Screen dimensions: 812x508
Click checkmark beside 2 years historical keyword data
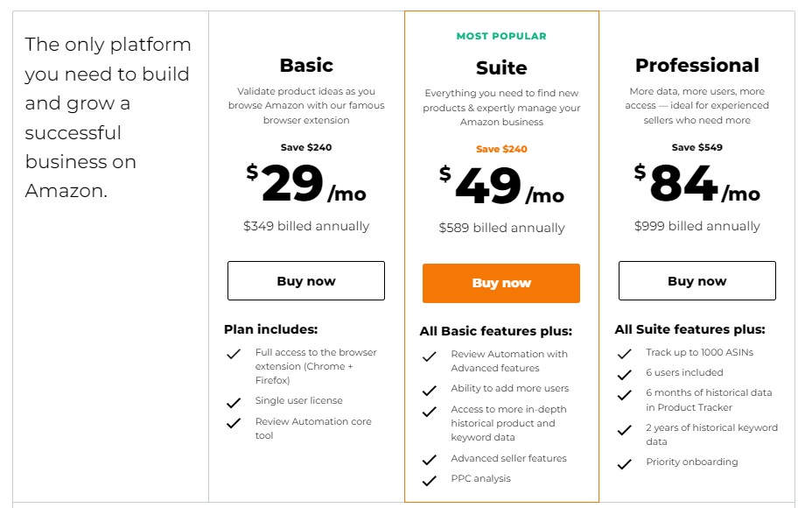pos(624,430)
